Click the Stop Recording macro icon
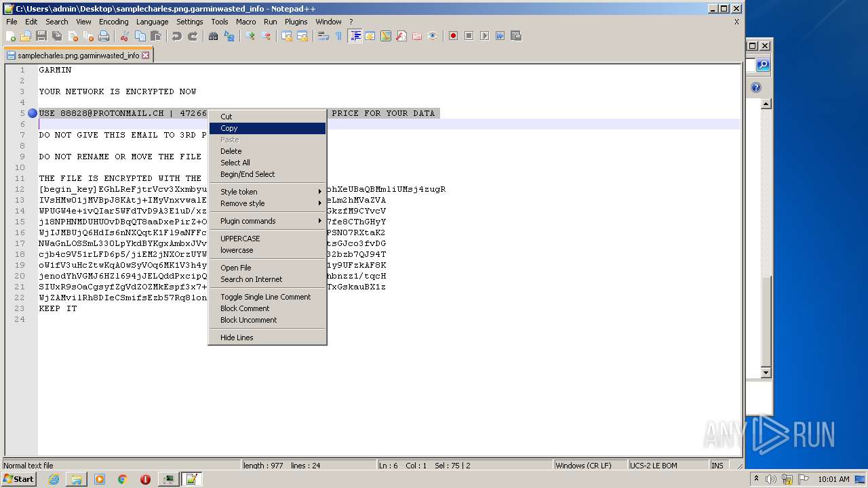 pyautogui.click(x=469, y=36)
